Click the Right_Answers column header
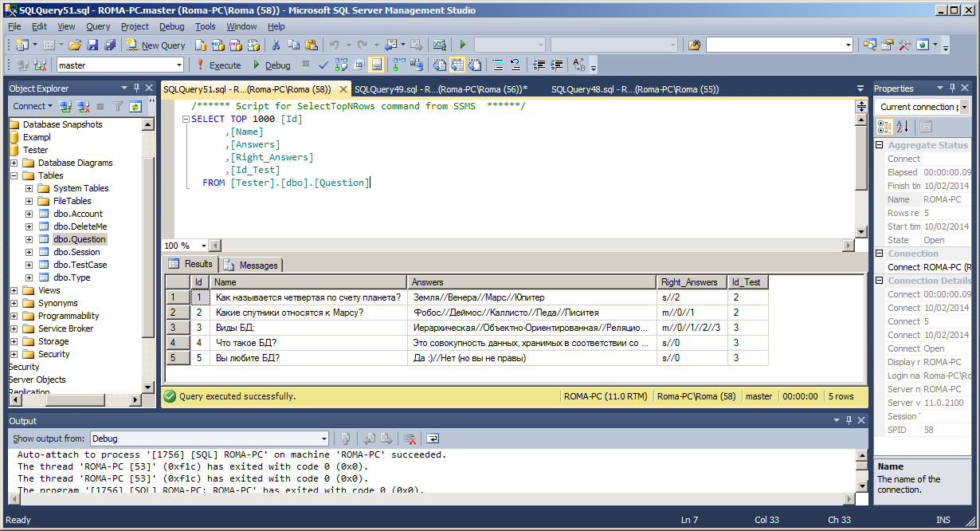The height and width of the screenshot is (531, 980). [x=692, y=282]
